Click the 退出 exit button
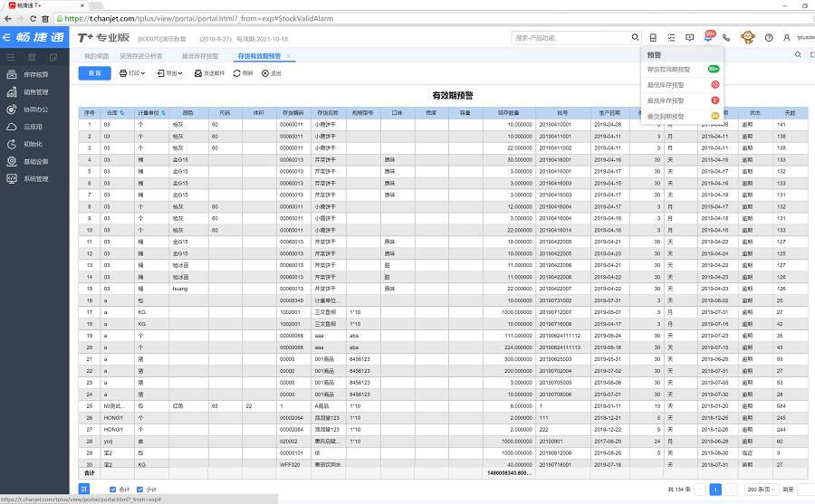The image size is (815, 504). 272,73
